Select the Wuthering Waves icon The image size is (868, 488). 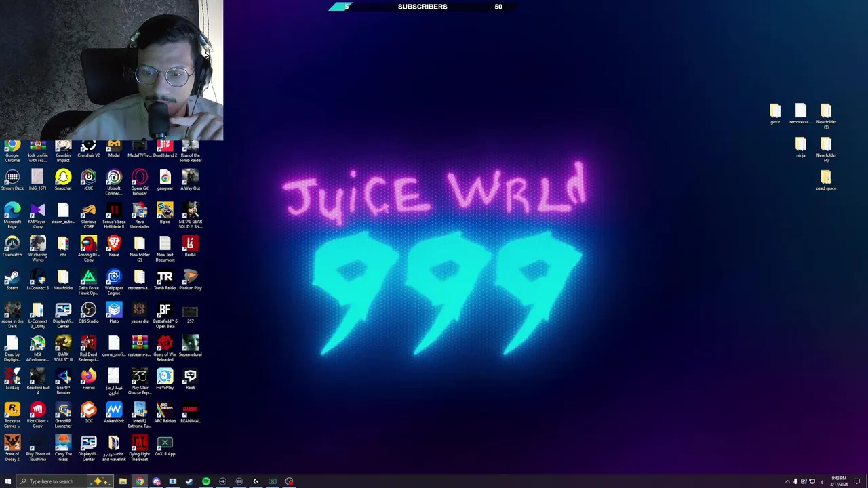pyautogui.click(x=37, y=249)
